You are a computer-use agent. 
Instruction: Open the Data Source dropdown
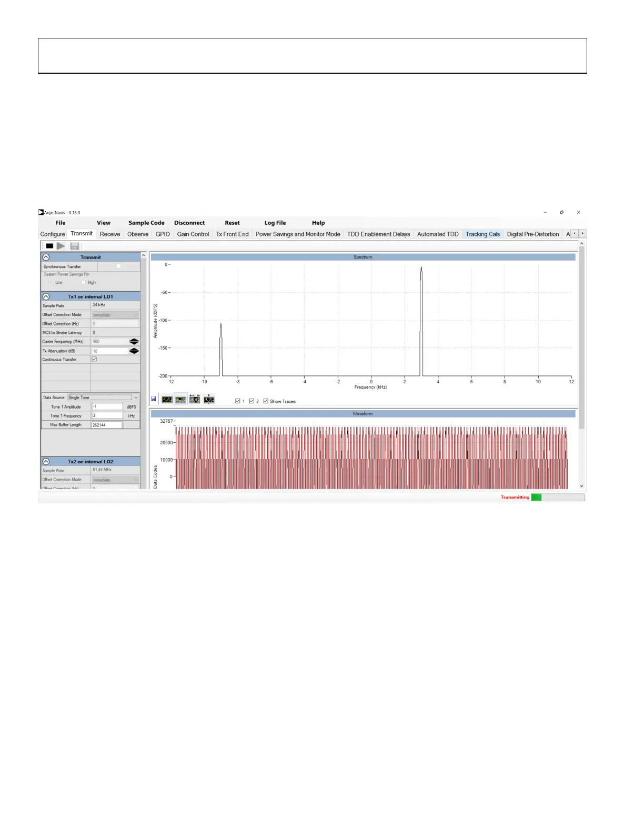pyautogui.click(x=103, y=398)
